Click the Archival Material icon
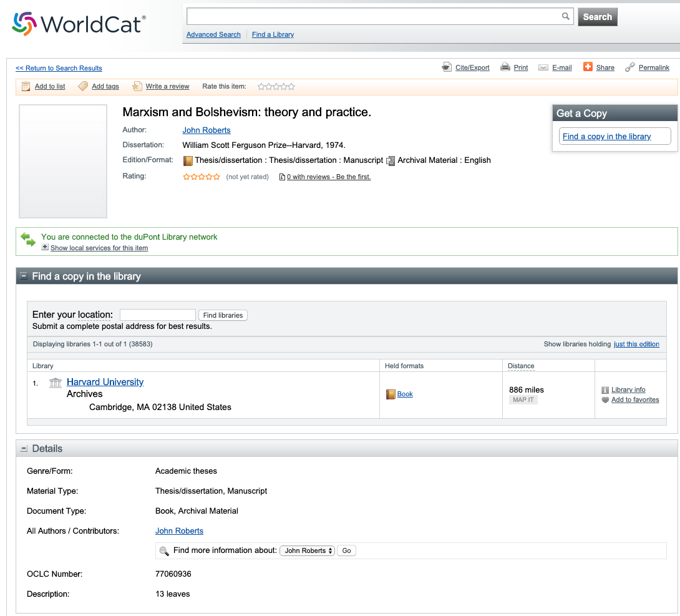The height and width of the screenshot is (616, 680). tap(391, 161)
